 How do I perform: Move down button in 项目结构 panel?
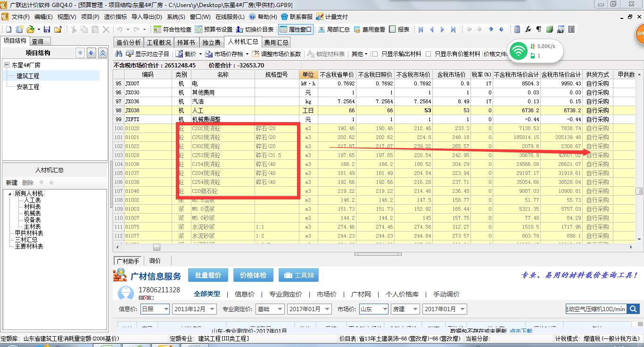click(91, 53)
